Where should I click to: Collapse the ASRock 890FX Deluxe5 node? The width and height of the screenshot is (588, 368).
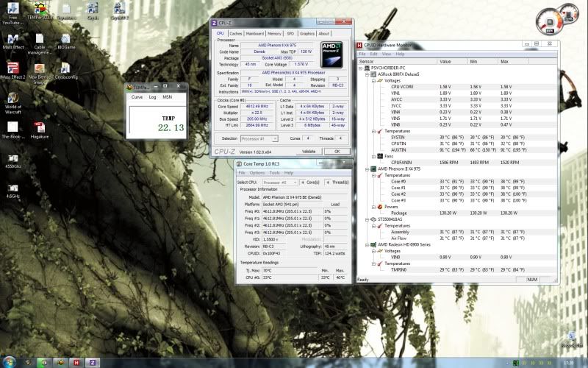(367, 74)
